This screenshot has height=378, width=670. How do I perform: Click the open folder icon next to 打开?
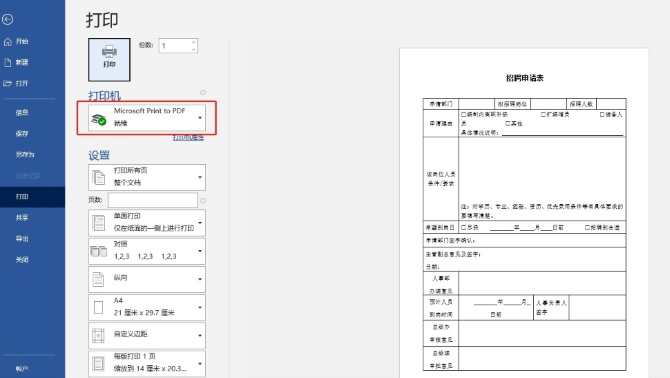click(x=8, y=83)
